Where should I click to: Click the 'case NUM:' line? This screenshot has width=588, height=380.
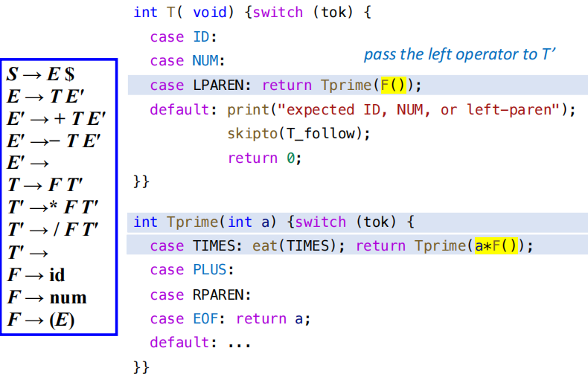pyautogui.click(x=187, y=60)
